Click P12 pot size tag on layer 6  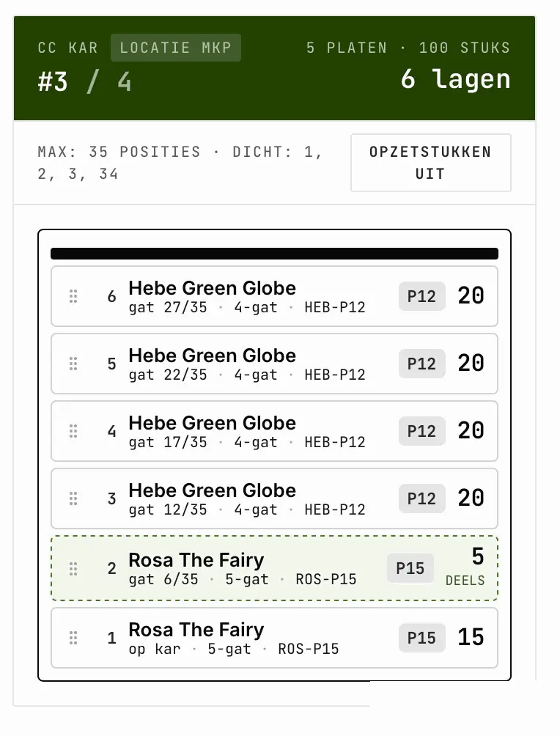point(421,296)
